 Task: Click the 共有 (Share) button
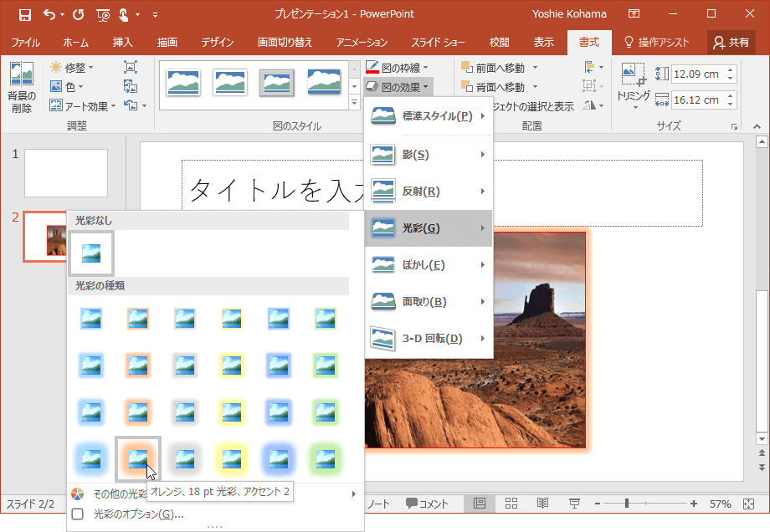click(731, 42)
